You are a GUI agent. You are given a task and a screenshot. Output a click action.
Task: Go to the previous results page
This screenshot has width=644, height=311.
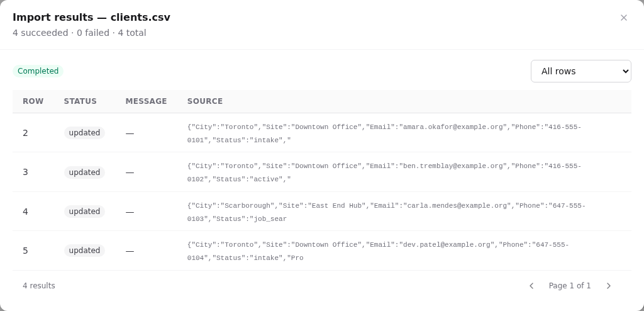pos(531,286)
